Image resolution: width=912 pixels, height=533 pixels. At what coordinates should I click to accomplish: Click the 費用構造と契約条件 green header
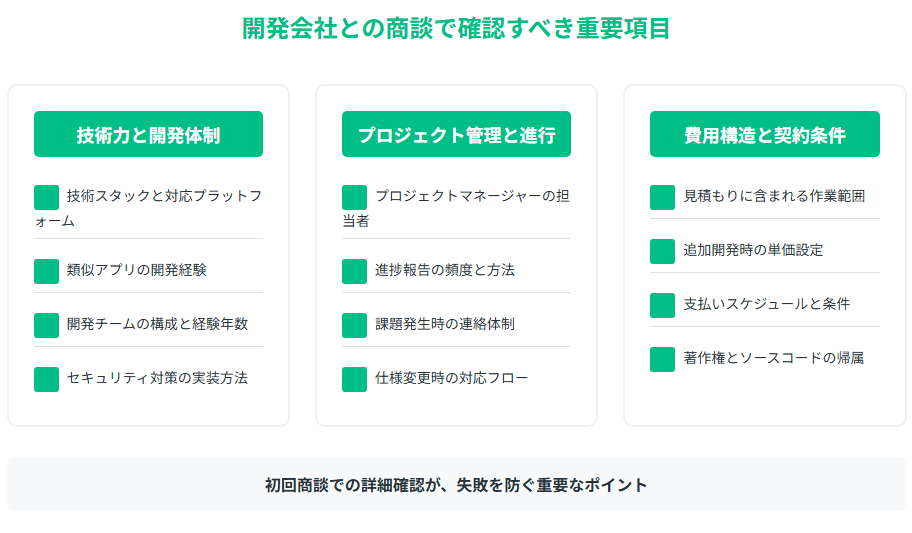coord(765,134)
